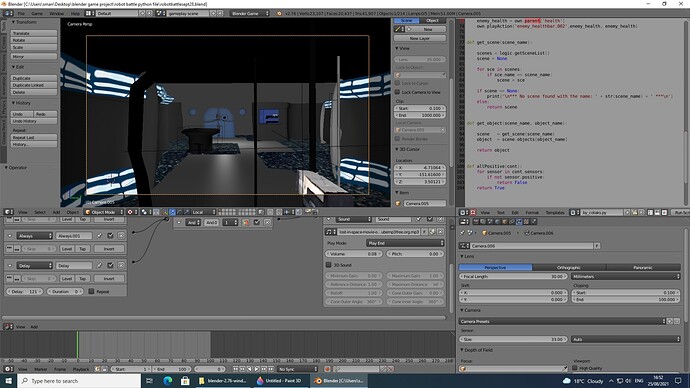690x388 pixels.
Task: Add a new camera preset with plus icon
Action: [x=670, y=322]
